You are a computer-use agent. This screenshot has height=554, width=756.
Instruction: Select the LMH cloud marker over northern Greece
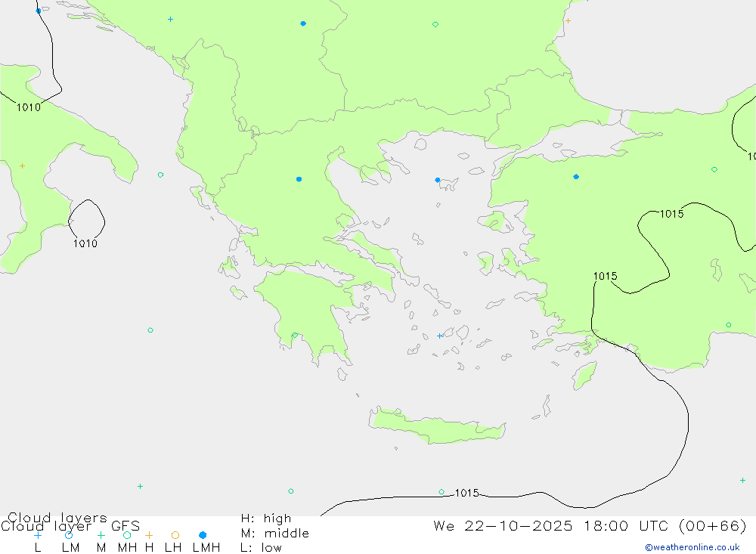point(299,179)
